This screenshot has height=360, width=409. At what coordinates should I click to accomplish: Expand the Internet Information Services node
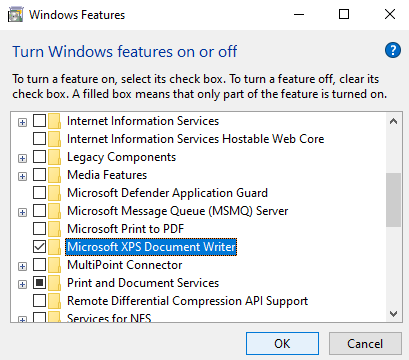pos(22,122)
